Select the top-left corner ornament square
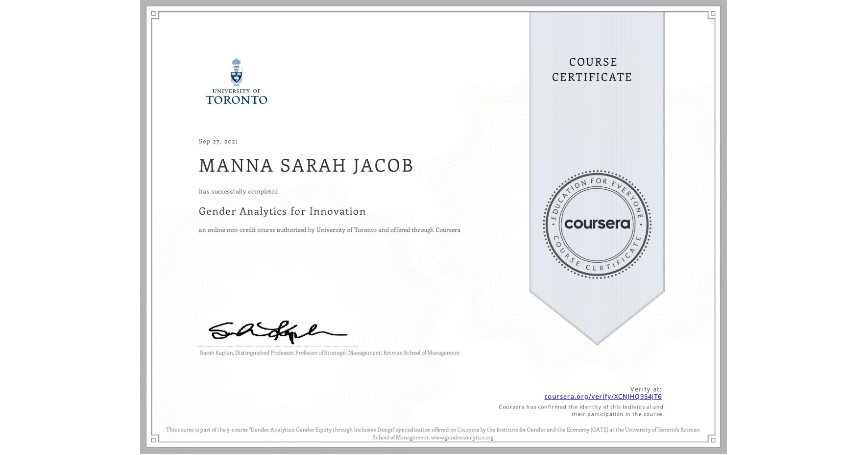The height and width of the screenshot is (455, 868). (153, 14)
